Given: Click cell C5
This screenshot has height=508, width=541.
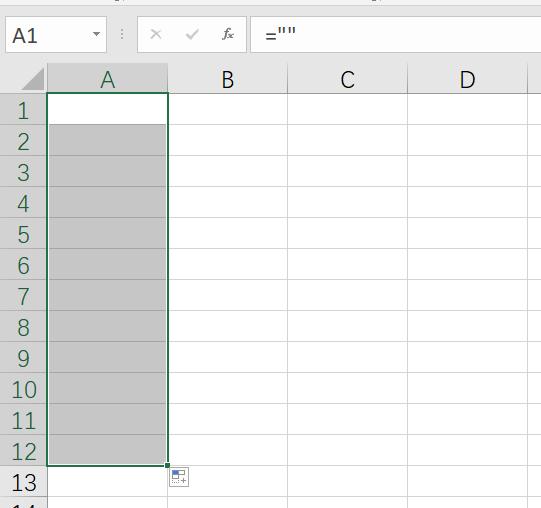Looking at the screenshot, I should (347, 233).
